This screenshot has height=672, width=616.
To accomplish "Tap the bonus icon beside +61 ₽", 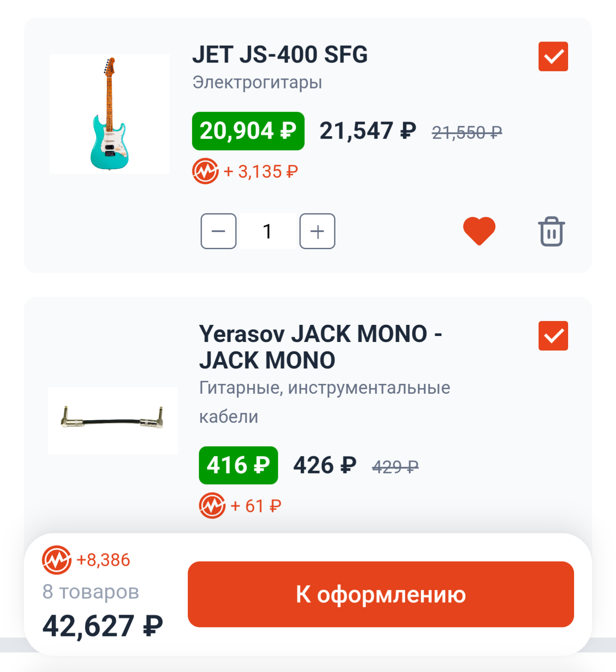I will click(x=212, y=505).
